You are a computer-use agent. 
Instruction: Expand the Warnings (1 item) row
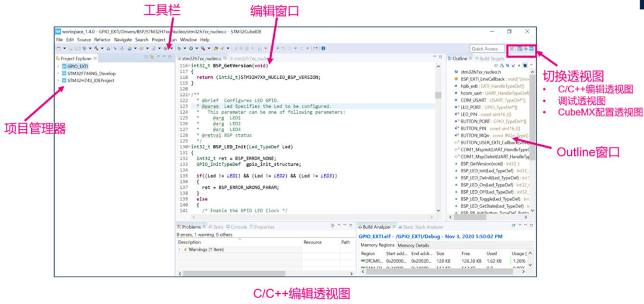[x=179, y=249]
